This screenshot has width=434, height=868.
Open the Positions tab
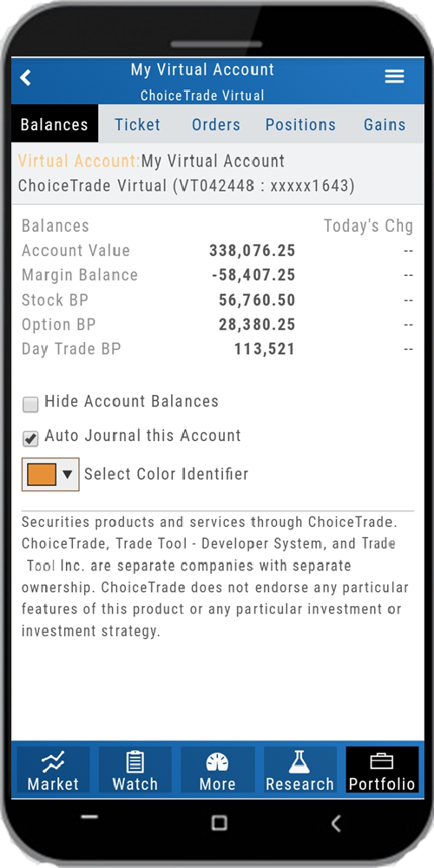[x=300, y=124]
